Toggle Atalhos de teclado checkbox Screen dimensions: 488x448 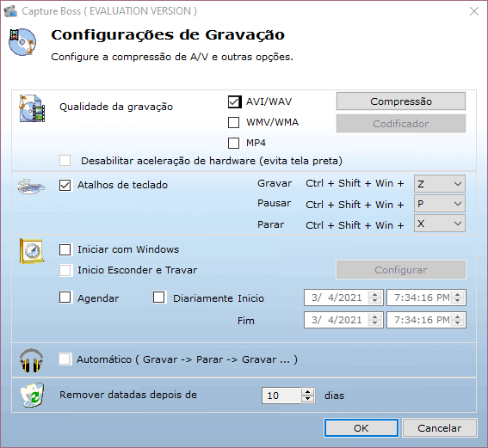65,185
